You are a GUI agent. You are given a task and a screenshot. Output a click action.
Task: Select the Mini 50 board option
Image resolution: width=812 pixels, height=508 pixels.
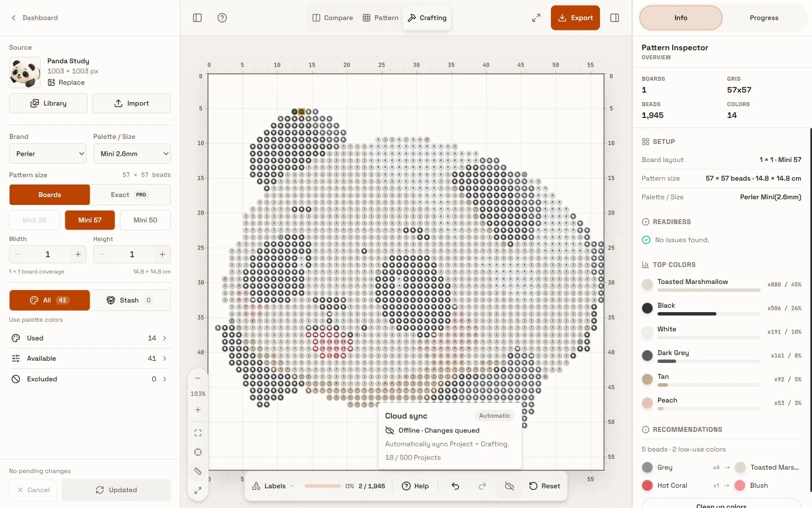click(x=145, y=220)
